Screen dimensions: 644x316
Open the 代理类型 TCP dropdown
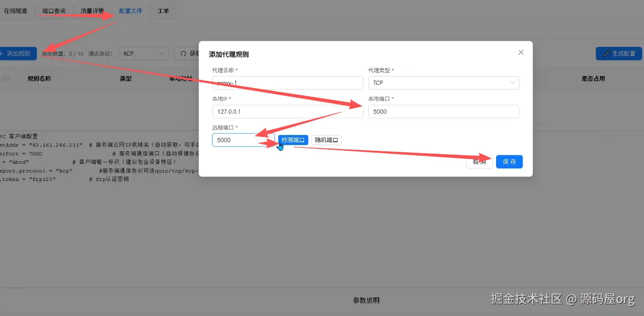tap(443, 83)
